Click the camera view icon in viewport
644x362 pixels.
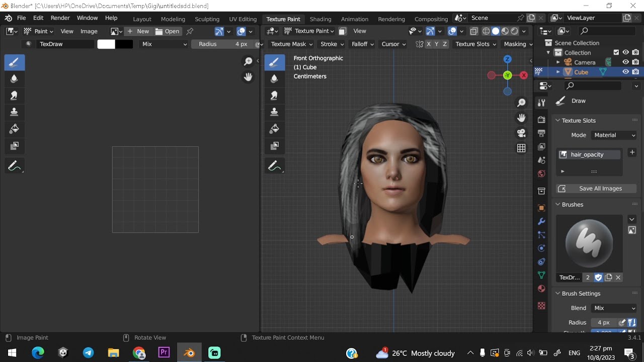coord(521,133)
